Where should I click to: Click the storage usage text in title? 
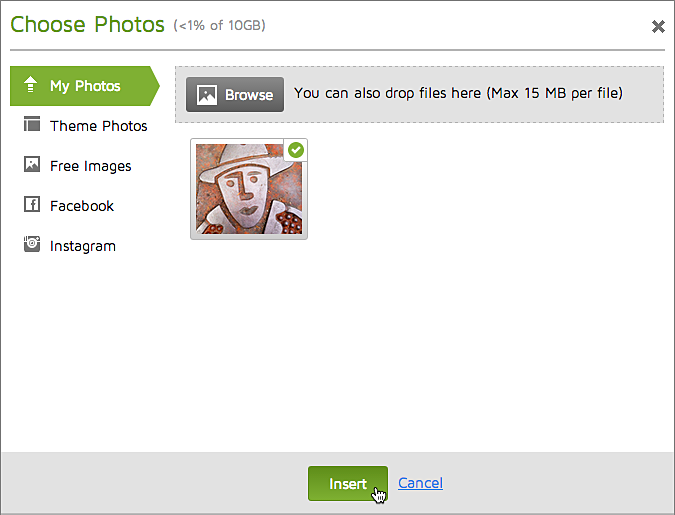[x=220, y=25]
